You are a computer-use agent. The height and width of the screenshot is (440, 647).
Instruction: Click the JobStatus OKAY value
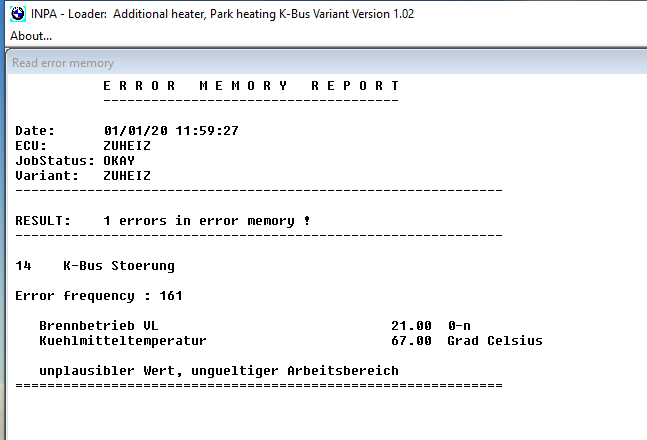(119, 161)
